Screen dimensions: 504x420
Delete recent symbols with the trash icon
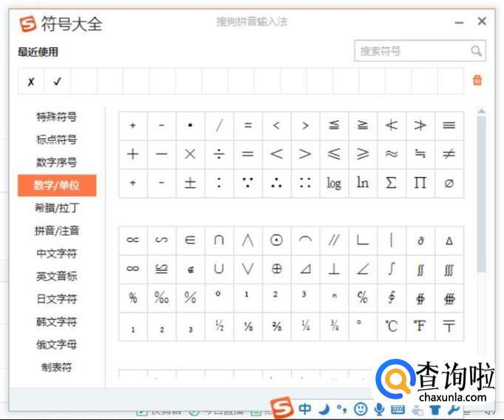(x=477, y=80)
